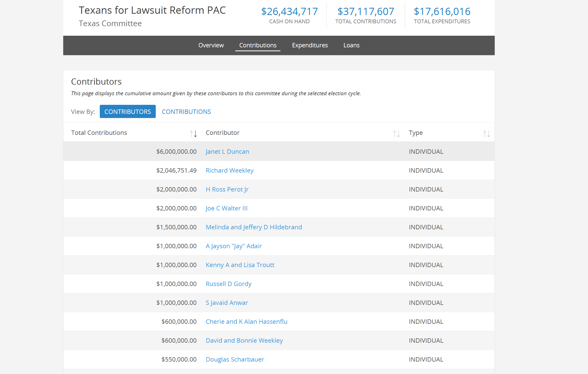The height and width of the screenshot is (374, 588).
Task: Select the Contributions navigation tab
Action: point(258,45)
